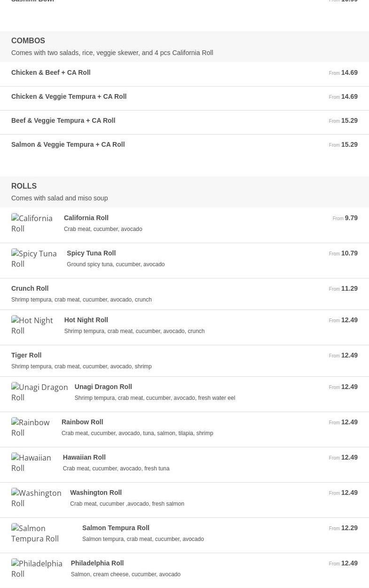Click the Spicy Tuna Roll 10.79 price
369x588 pixels.
[349, 254]
